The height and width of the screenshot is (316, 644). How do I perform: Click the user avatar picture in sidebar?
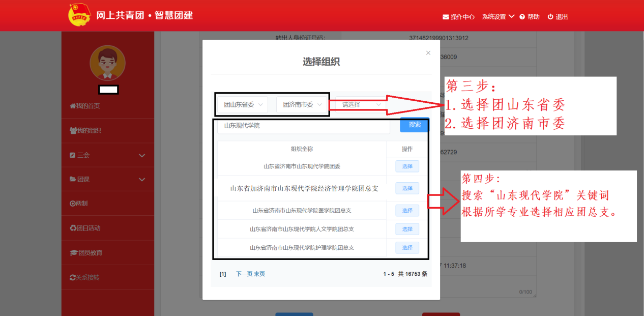[107, 63]
